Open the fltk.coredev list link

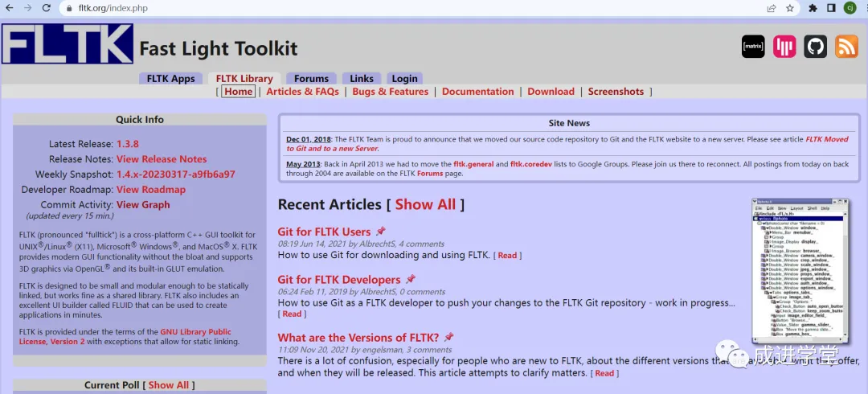point(530,164)
